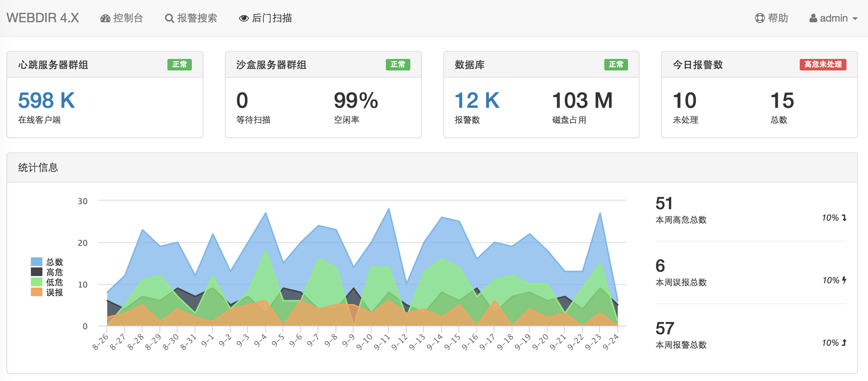Click the red 高危未处理 badge
Screen dimensions: 868x381
[823, 64]
